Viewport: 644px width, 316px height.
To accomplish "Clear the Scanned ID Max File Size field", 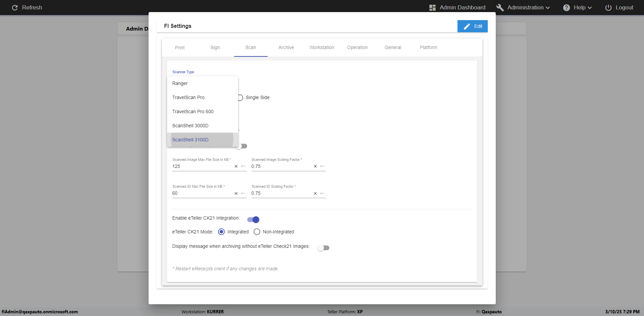I will click(x=236, y=193).
